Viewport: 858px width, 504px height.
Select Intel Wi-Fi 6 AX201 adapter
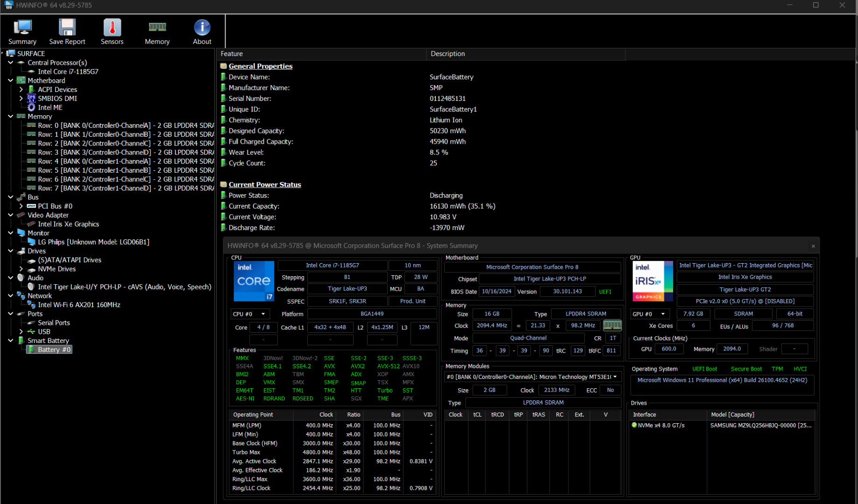[79, 305]
